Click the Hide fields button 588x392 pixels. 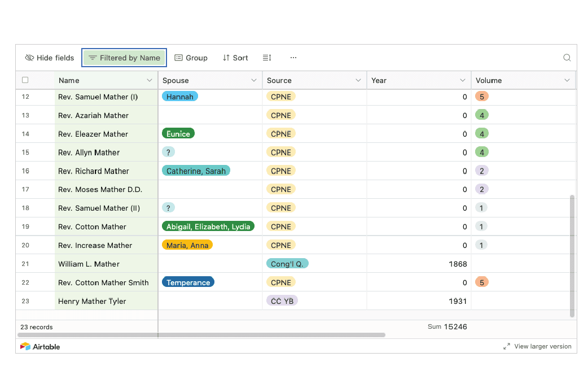[50, 58]
